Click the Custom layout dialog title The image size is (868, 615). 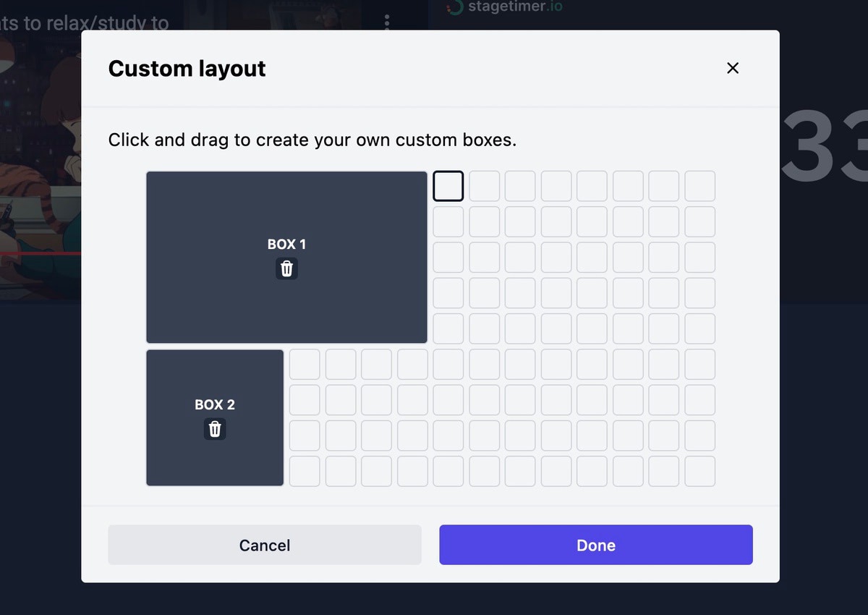coord(187,68)
